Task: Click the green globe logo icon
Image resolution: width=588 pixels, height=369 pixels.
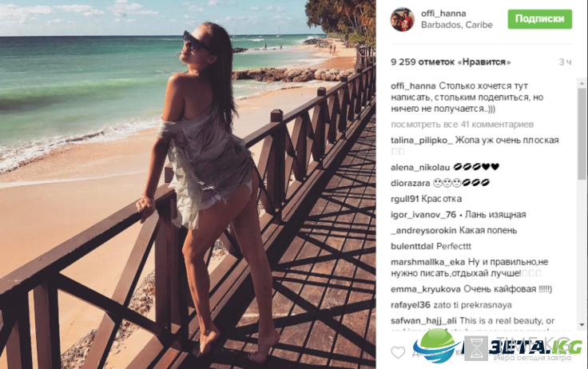Action: point(437,346)
